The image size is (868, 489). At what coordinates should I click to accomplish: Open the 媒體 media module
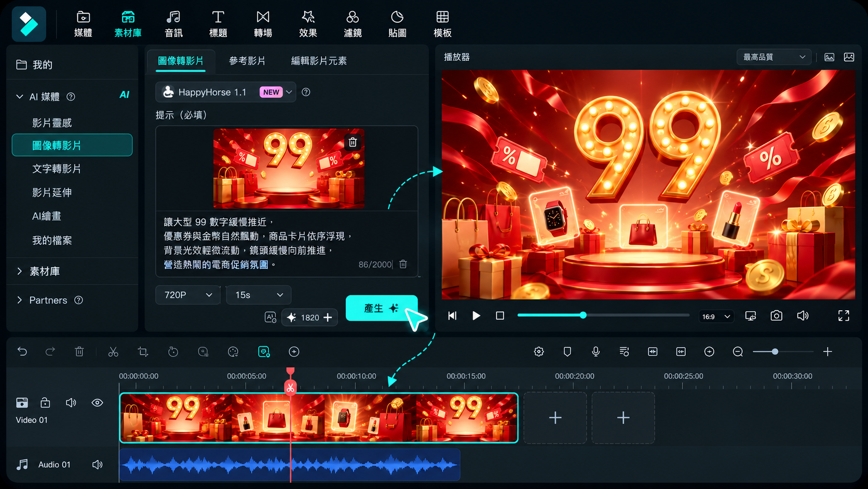[83, 24]
